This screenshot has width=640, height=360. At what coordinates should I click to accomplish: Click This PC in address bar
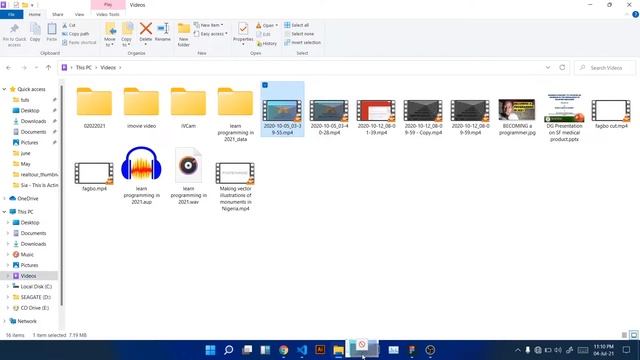pos(84,68)
